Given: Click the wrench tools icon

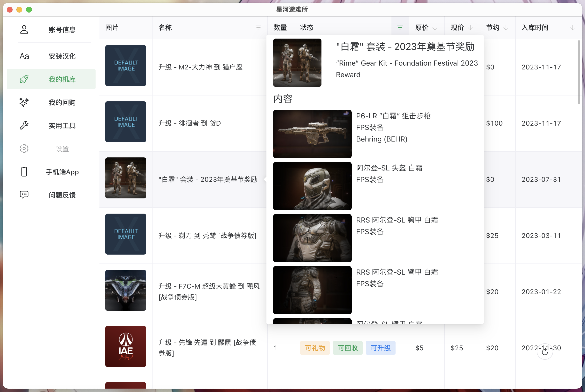Looking at the screenshot, I should 24,126.
